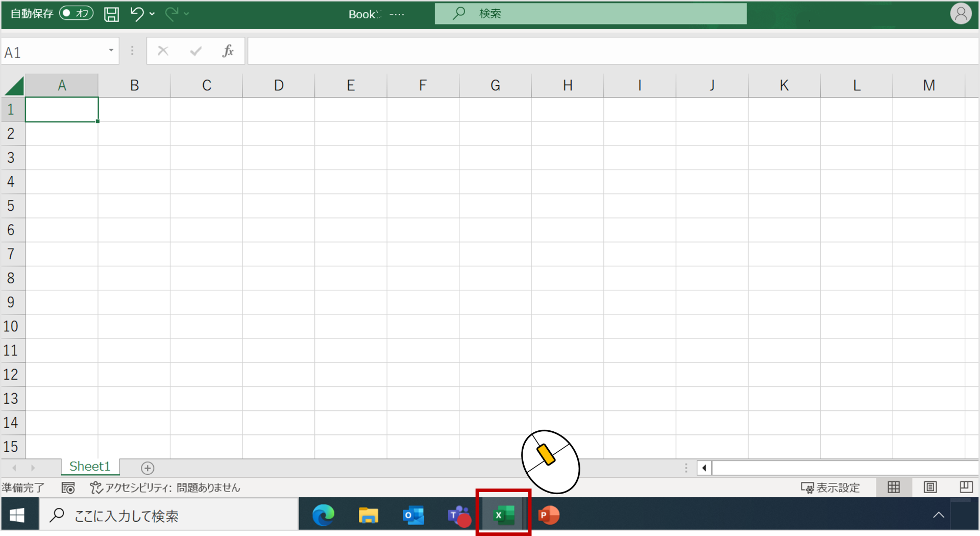980x536 pixels.
Task: Click the previous sheet navigation arrow
Action: point(14,468)
